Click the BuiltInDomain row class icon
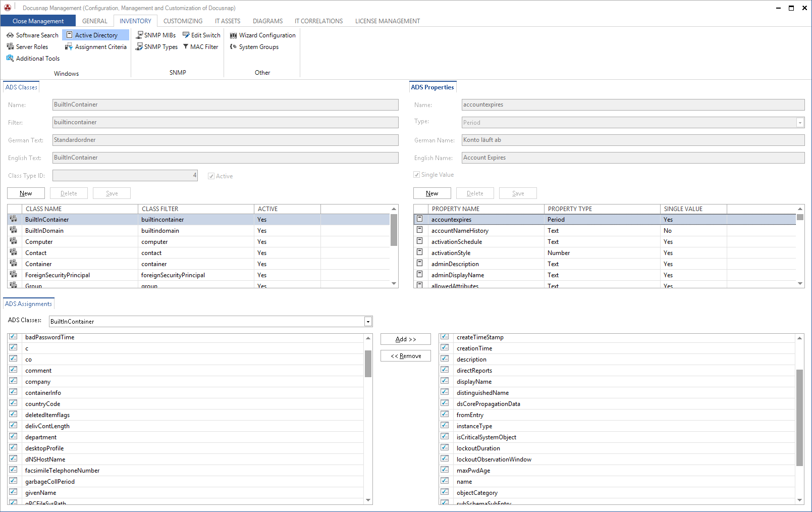Screen dimensions: 812x512 [14, 230]
